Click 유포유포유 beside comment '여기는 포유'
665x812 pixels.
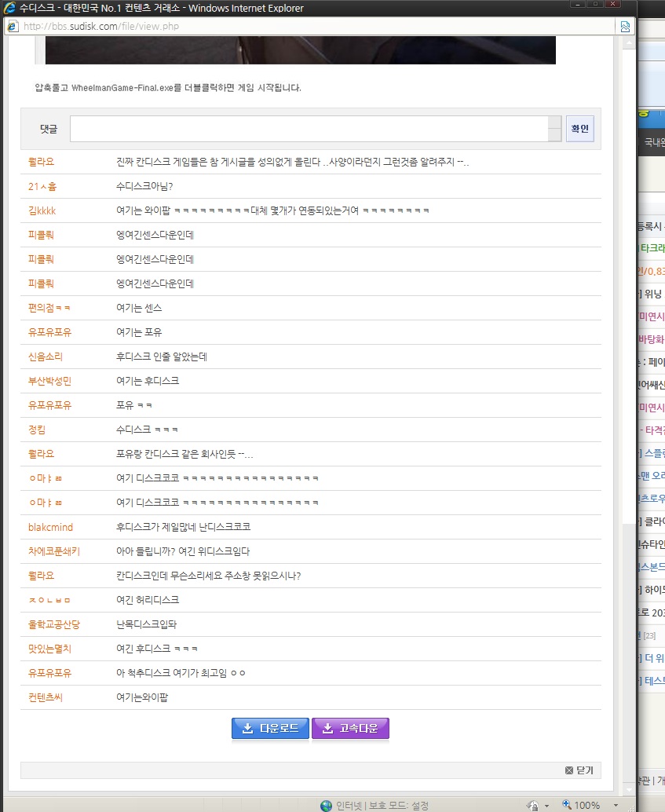tap(49, 332)
